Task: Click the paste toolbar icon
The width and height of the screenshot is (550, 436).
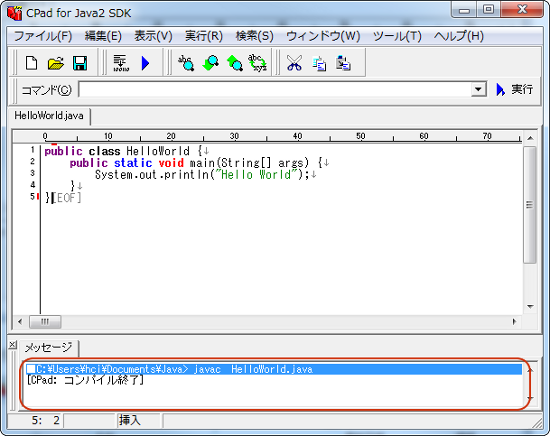Action: [x=343, y=63]
